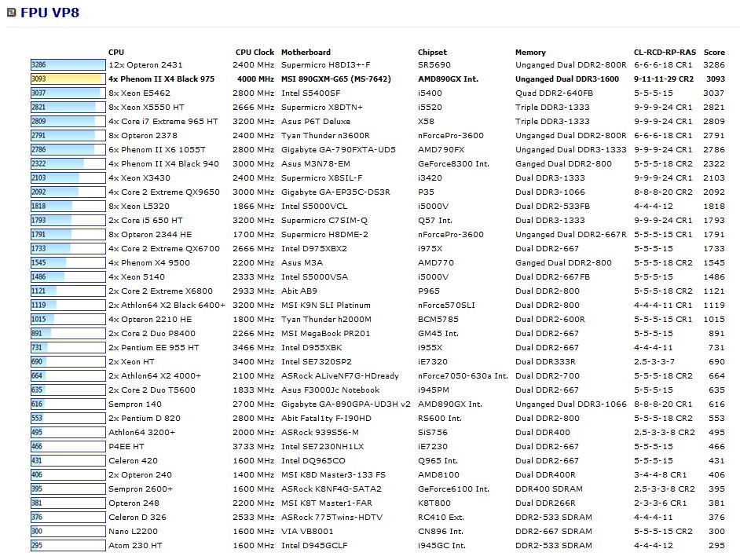The height and width of the screenshot is (560, 740).
Task: Click the CPU column header
Action: (x=116, y=53)
